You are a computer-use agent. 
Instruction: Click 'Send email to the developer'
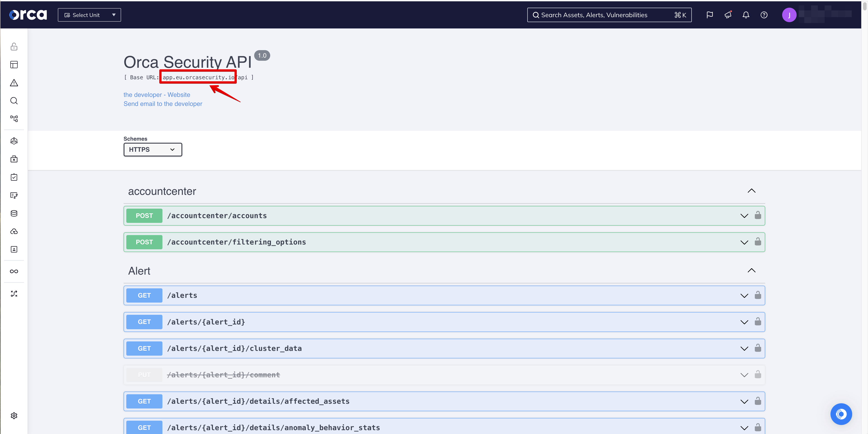[x=163, y=104]
